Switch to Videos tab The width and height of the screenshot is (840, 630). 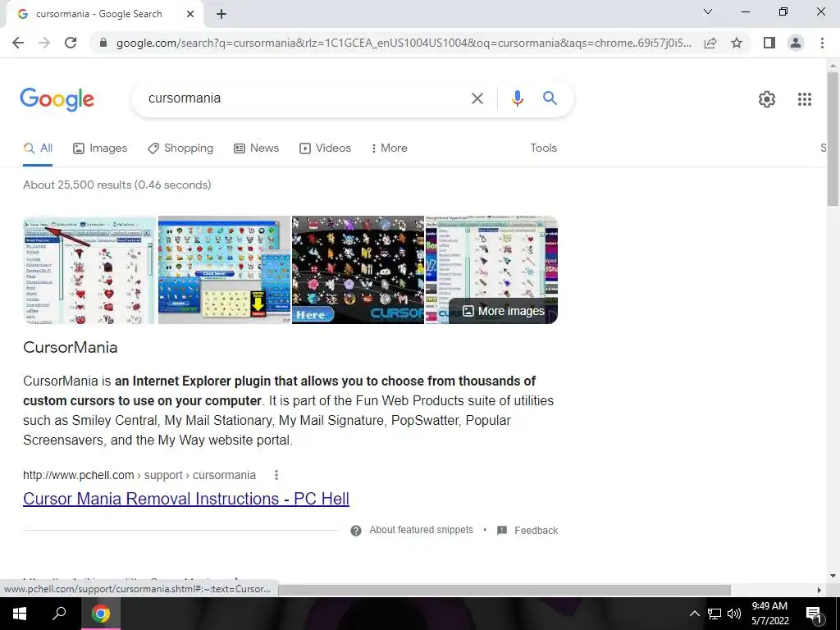(325, 148)
